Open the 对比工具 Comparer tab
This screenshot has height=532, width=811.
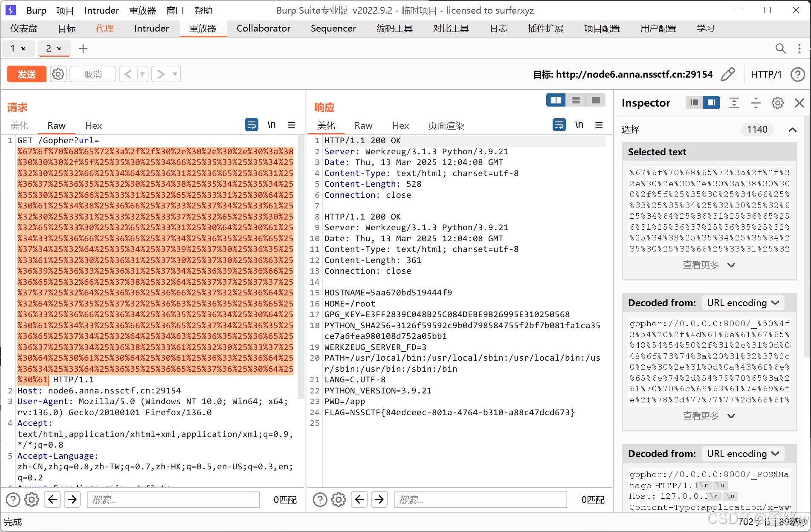tap(451, 29)
